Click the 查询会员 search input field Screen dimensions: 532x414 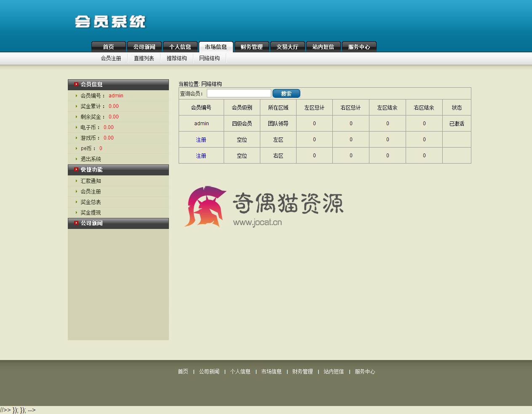(239, 93)
